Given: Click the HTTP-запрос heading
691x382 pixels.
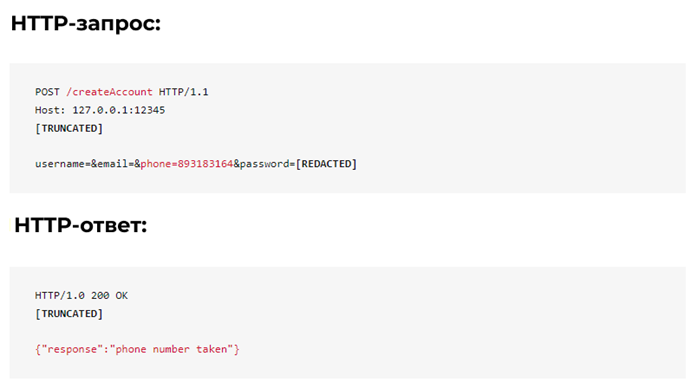Looking at the screenshot, I should pyautogui.click(x=86, y=23).
